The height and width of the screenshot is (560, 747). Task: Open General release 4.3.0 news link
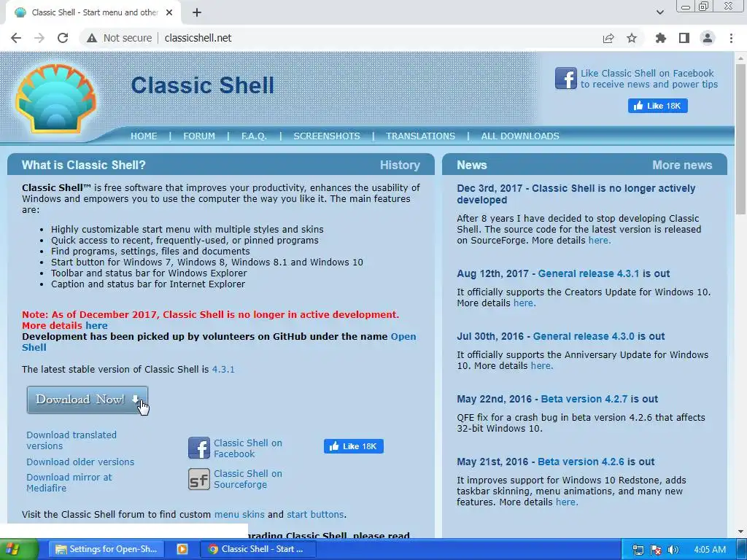pos(584,336)
